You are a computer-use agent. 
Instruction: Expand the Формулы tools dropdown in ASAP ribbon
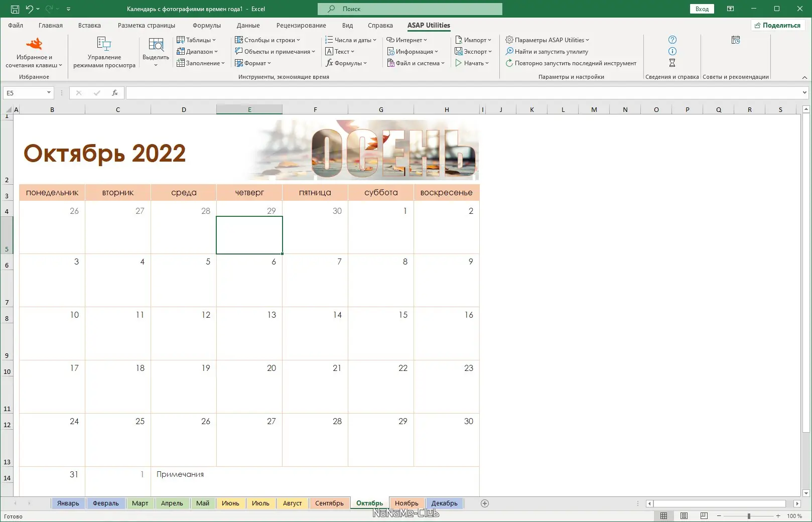(x=346, y=63)
